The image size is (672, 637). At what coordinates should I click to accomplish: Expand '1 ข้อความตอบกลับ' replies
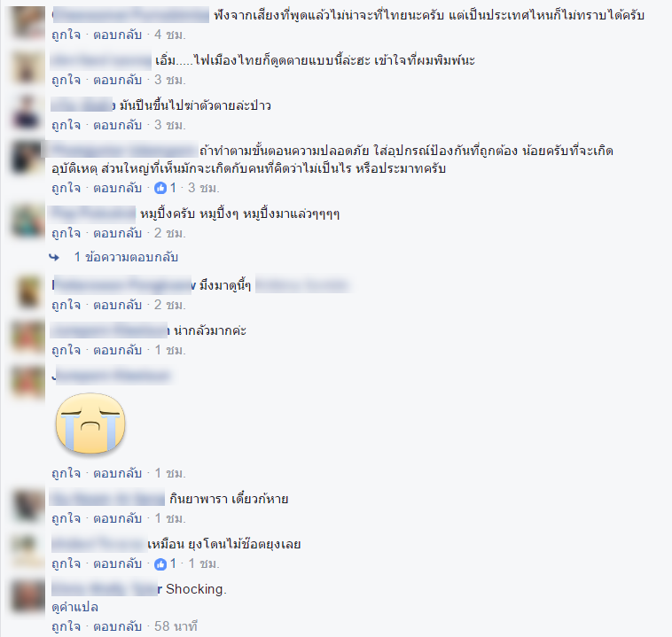(126, 257)
